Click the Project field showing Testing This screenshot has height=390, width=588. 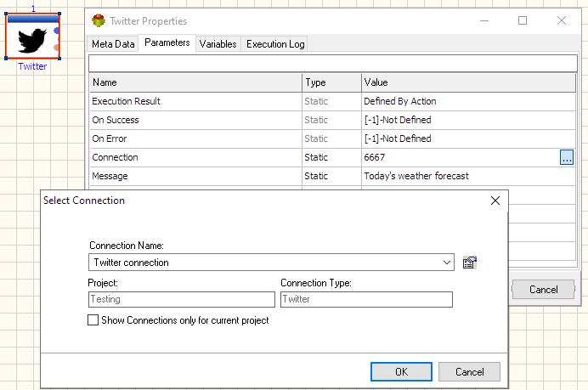click(182, 299)
